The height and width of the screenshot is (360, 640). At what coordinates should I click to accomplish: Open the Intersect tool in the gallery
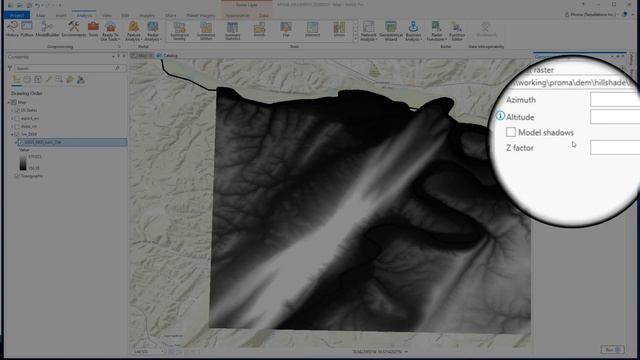click(312, 30)
